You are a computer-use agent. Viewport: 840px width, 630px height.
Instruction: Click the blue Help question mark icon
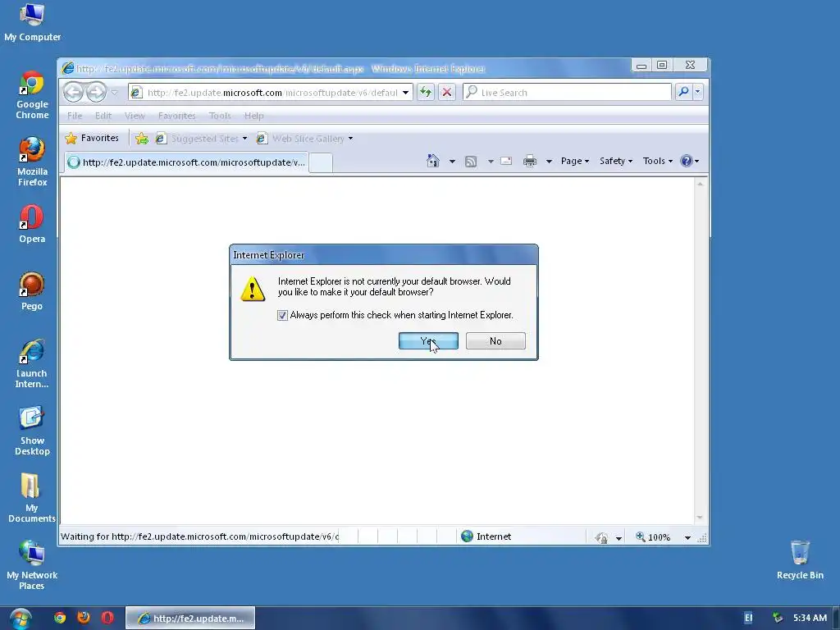pyautogui.click(x=687, y=161)
